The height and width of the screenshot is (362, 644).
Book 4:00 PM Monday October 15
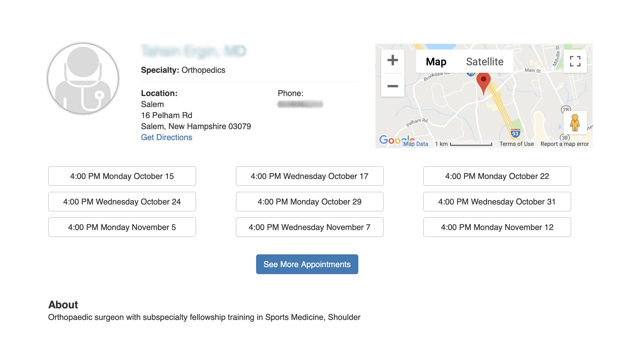pyautogui.click(x=122, y=176)
